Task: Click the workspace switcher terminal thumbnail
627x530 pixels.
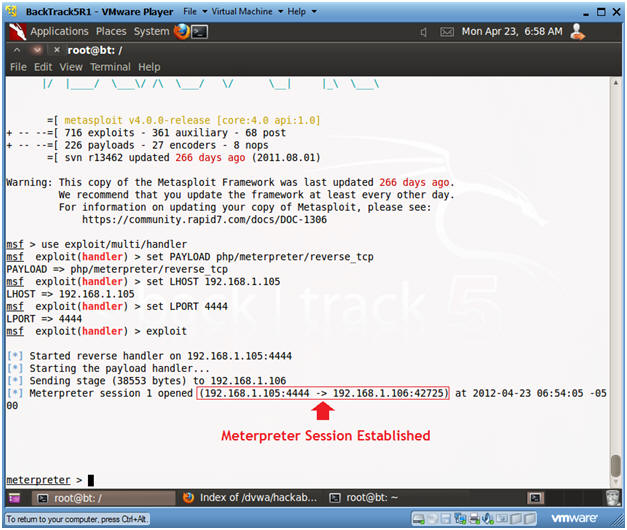Action: click(536, 498)
